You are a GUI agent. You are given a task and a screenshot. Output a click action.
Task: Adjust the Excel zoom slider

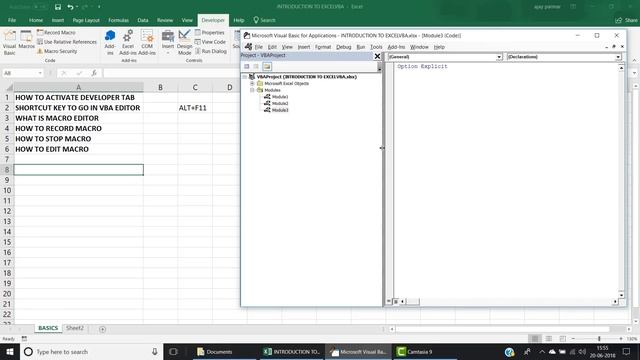click(x=599, y=339)
